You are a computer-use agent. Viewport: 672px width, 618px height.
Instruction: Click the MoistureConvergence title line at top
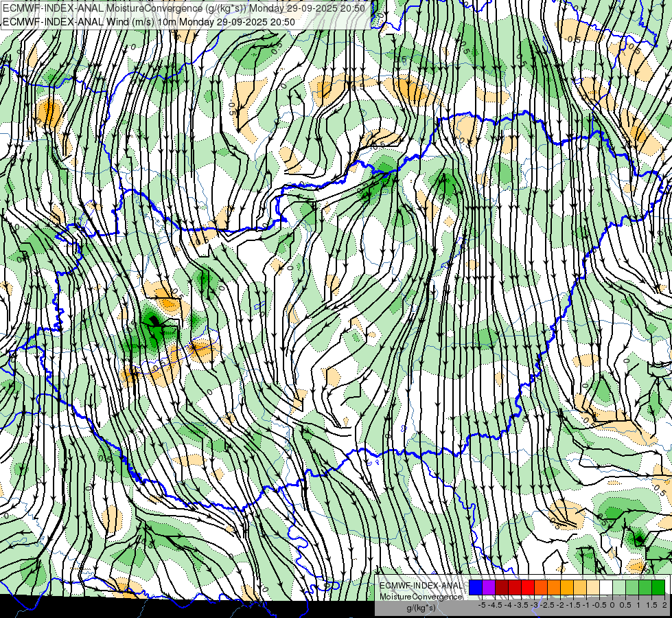coord(184,8)
